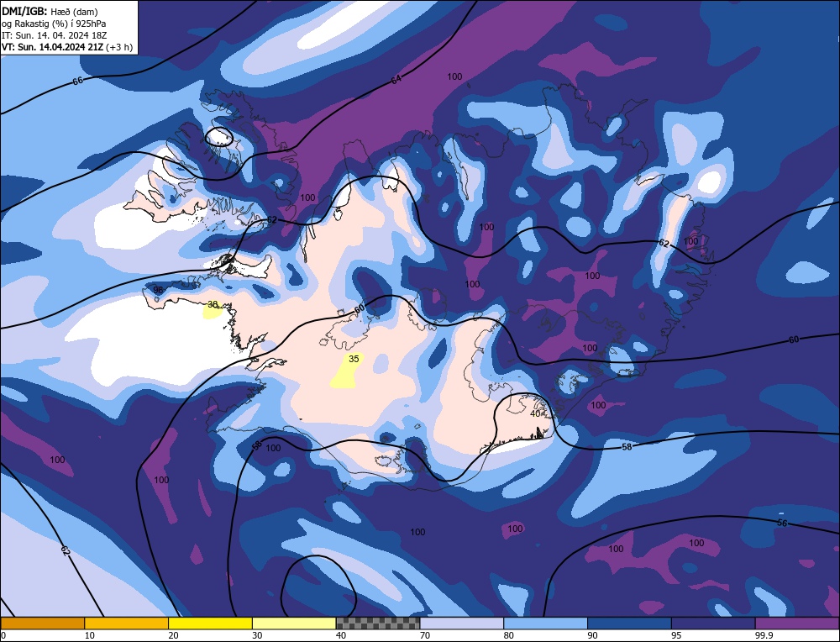Click the light blue 80–90 legend swatch
840x642 pixels.
pyautogui.click(x=545, y=623)
